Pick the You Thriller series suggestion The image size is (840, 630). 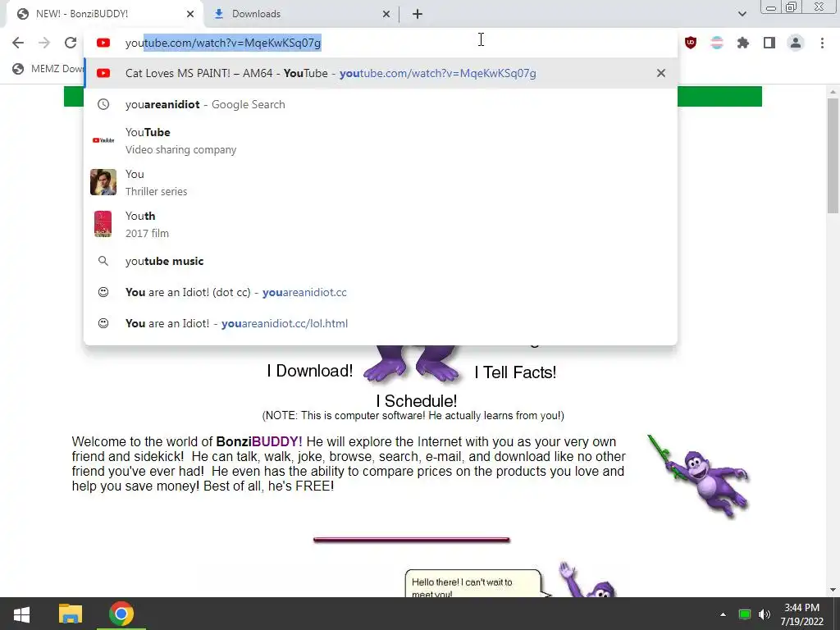(x=381, y=182)
